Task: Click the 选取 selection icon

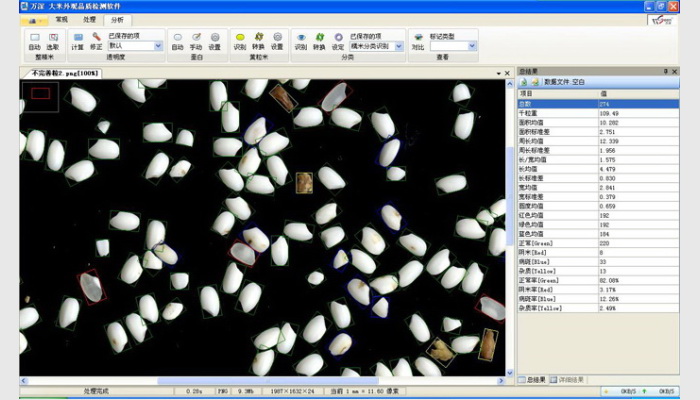Action: coord(53,39)
